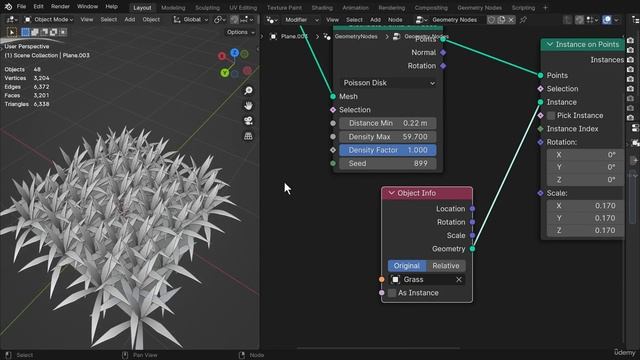The image size is (640, 360).
Task: Open the Render menu
Action: pos(60,7)
